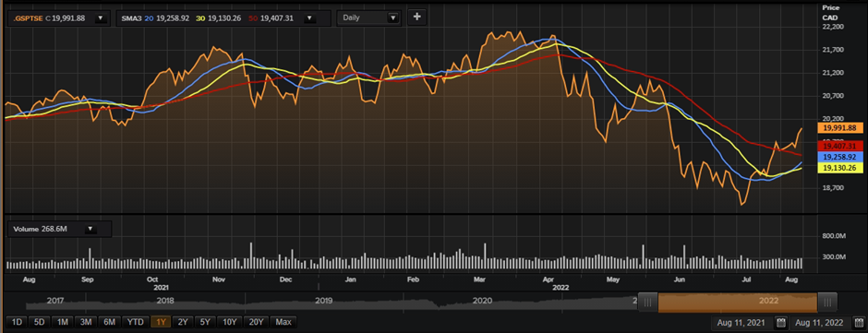Select the Max time range

coord(283,322)
